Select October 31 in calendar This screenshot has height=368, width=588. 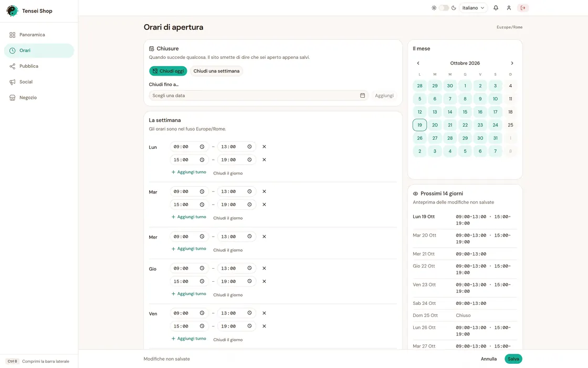pyautogui.click(x=496, y=138)
